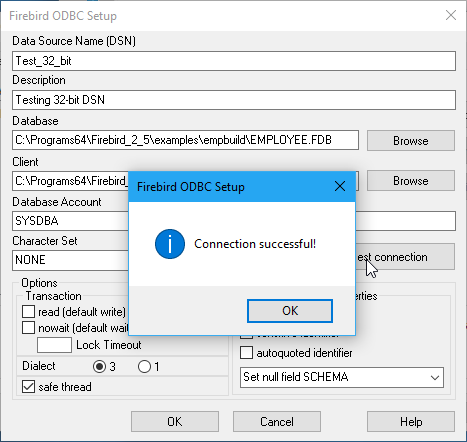Image resolution: width=467 pixels, height=442 pixels.
Task: Enable nowait (default wait) checkbox
Action: click(x=28, y=327)
